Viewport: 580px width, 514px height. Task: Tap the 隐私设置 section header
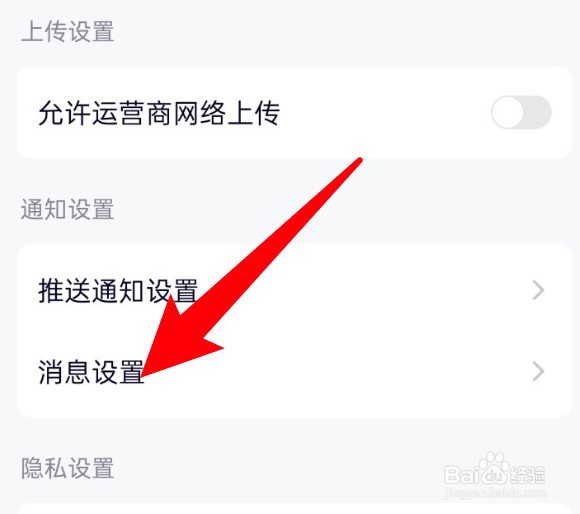tap(67, 468)
